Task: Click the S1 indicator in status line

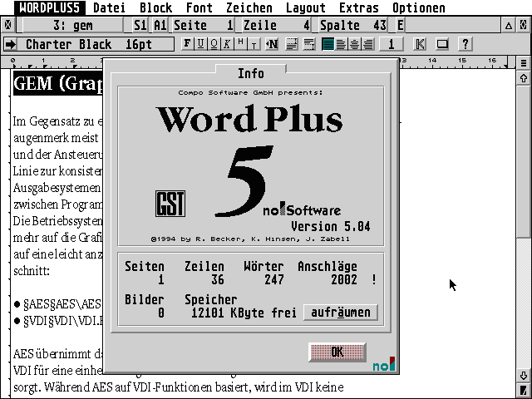Action: 140,25
